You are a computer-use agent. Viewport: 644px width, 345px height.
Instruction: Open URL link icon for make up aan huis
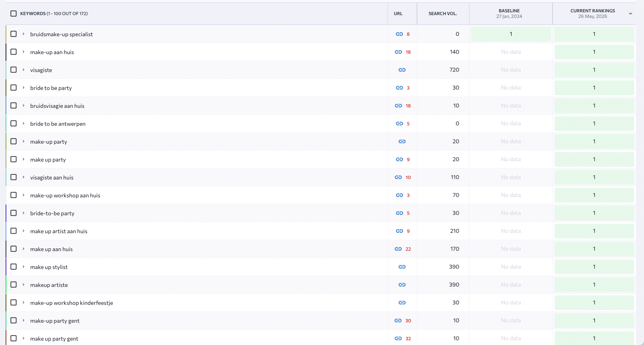click(x=398, y=249)
